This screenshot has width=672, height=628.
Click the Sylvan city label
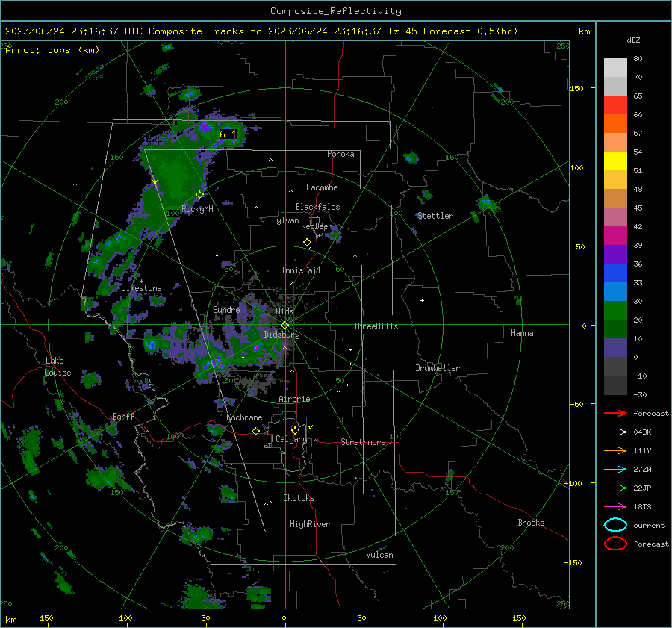click(x=285, y=220)
